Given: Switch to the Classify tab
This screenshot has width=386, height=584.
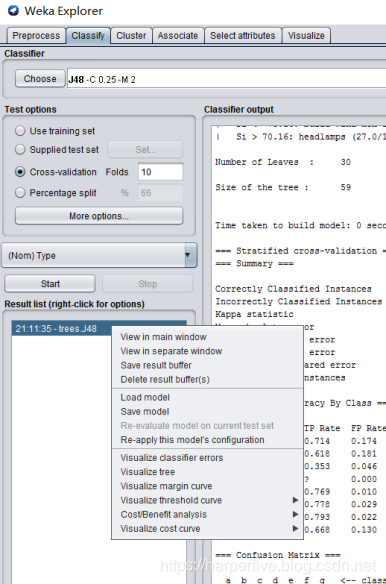Looking at the screenshot, I should 88,36.
